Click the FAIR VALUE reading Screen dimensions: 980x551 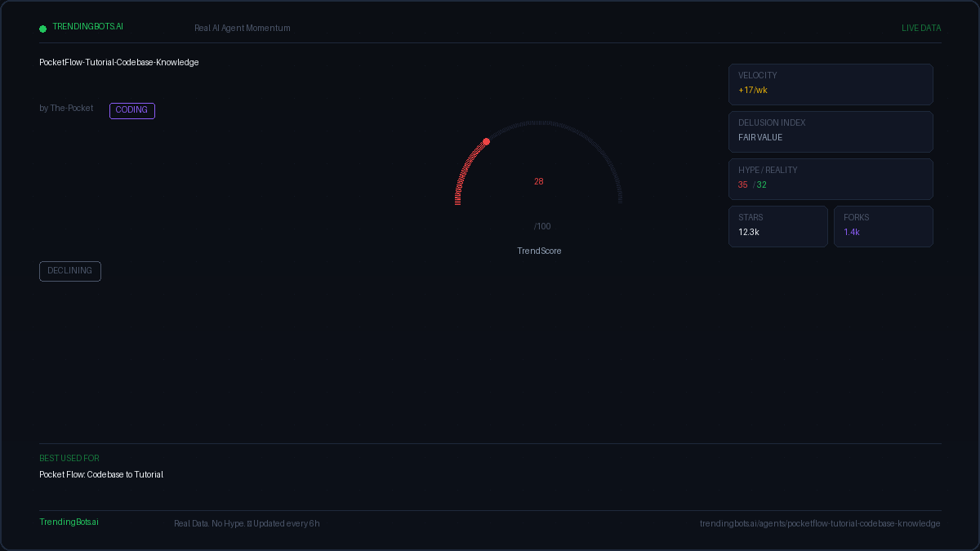coord(760,137)
